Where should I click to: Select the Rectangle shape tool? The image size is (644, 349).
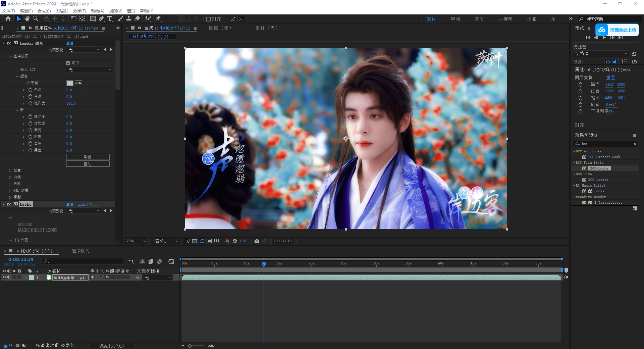pyautogui.click(x=93, y=19)
